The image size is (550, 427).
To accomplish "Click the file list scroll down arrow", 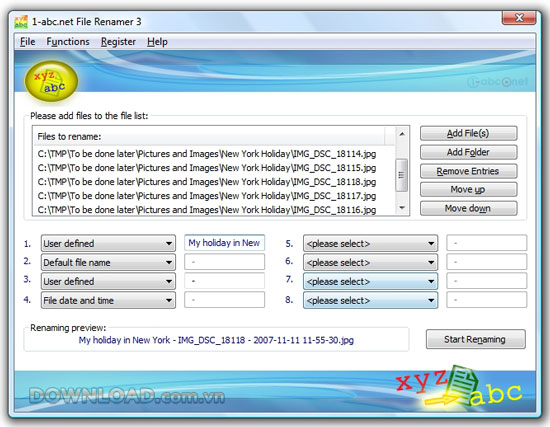I will (x=402, y=208).
